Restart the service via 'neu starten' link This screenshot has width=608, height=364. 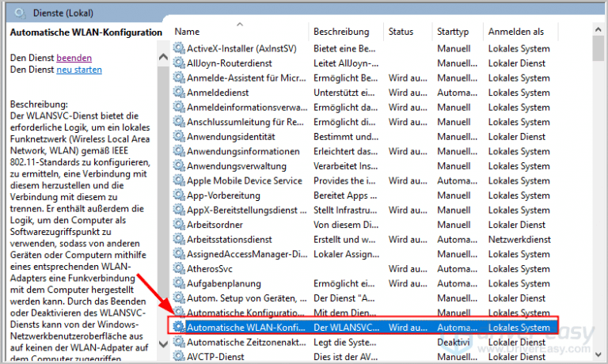(x=79, y=70)
